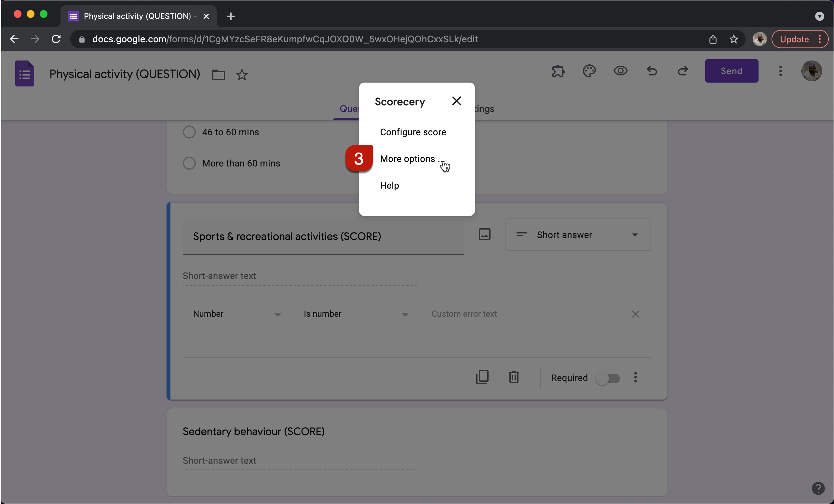
Task: Select 'More than 60 mins' radio option
Action: 189,163
